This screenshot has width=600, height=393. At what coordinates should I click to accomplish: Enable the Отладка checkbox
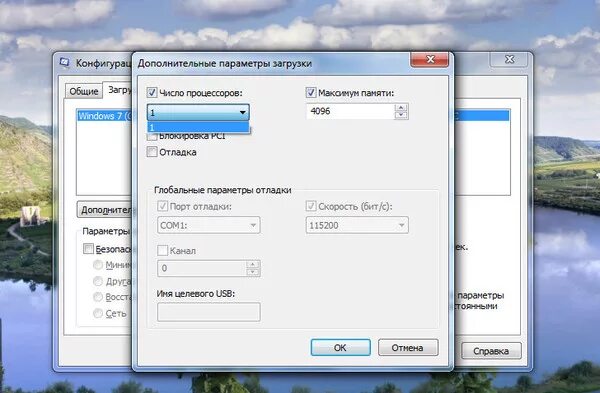click(152, 152)
